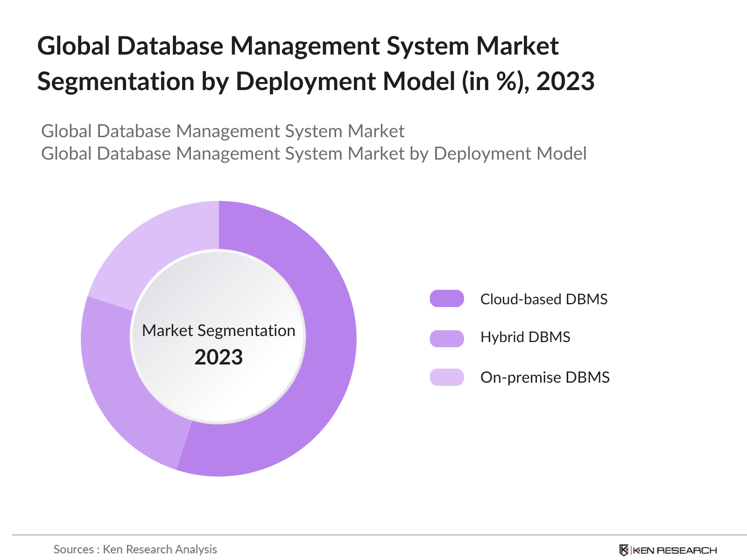Click Ken Research Analysis source text
The height and width of the screenshot is (560, 747).
pos(160,549)
